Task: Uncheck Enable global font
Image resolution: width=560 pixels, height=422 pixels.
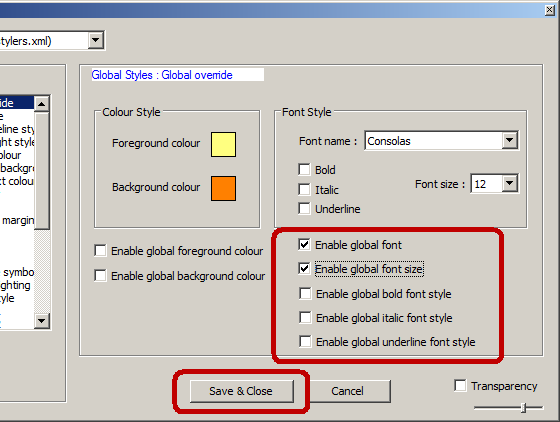Action: (x=304, y=245)
